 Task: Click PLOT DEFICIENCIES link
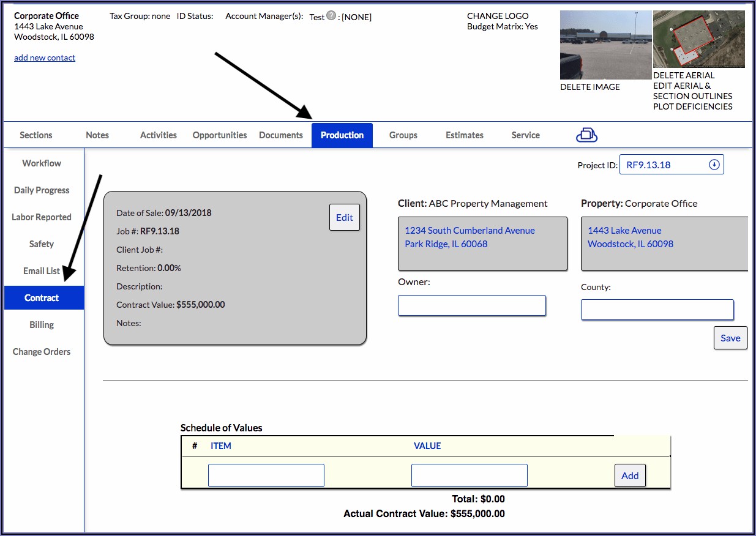692,106
